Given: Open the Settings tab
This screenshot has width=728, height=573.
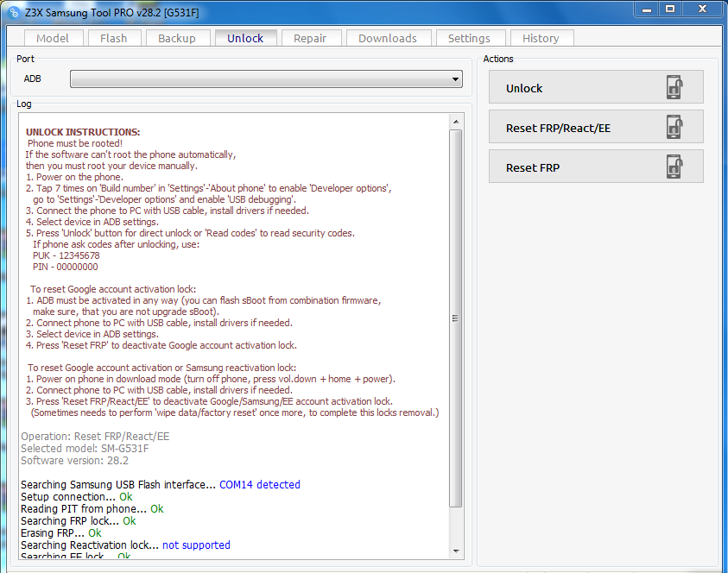Looking at the screenshot, I should 469,38.
